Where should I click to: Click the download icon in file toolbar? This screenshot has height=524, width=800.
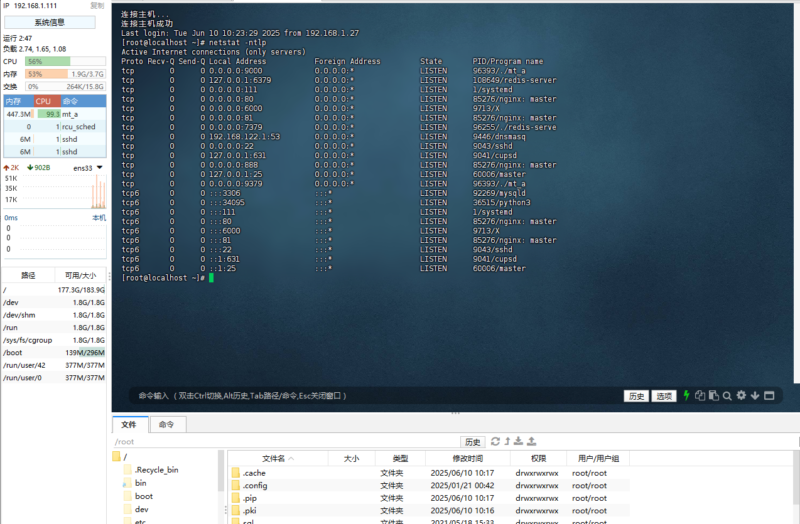(519, 441)
